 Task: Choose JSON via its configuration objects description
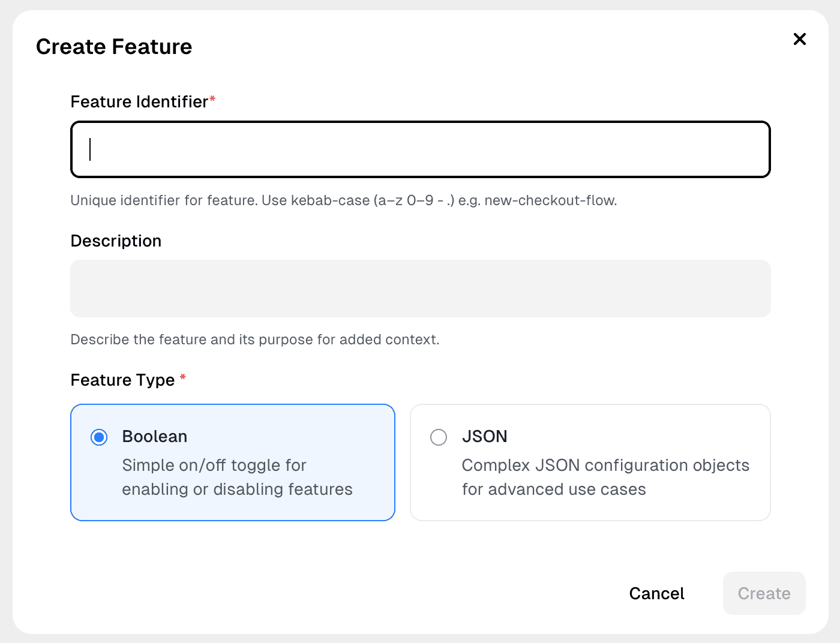tap(605, 477)
